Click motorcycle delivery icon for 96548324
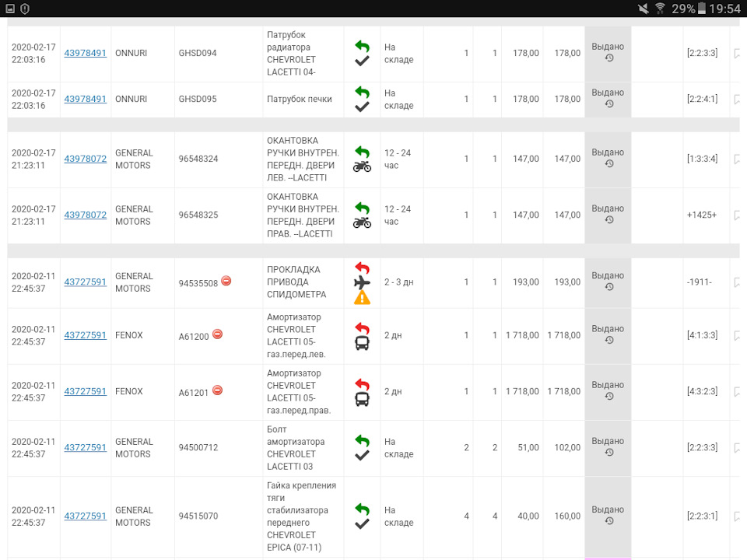The width and height of the screenshot is (747, 560). pyautogui.click(x=362, y=167)
